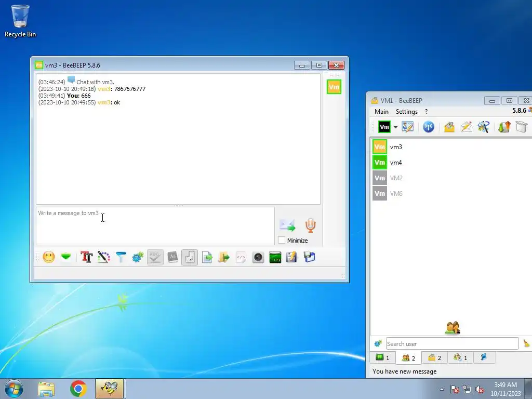
Task: Click send file document icon
Action: (x=207, y=257)
